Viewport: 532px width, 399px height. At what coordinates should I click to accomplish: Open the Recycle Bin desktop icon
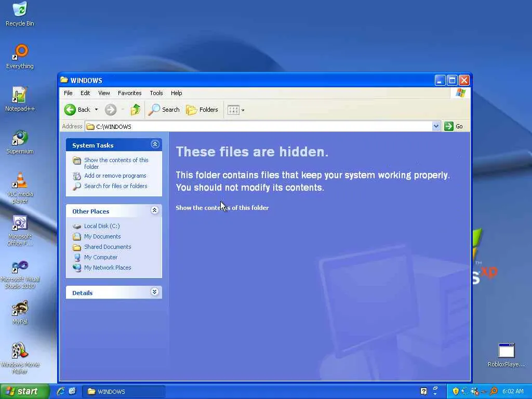pyautogui.click(x=20, y=14)
